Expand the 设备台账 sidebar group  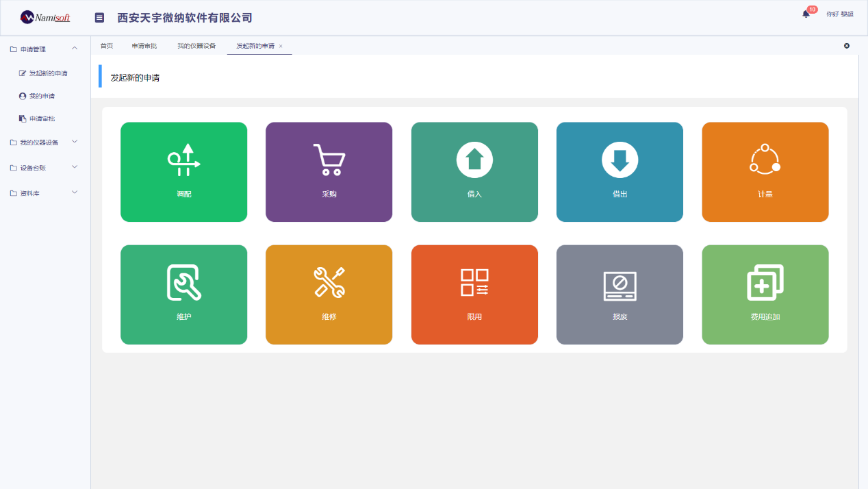(x=45, y=168)
